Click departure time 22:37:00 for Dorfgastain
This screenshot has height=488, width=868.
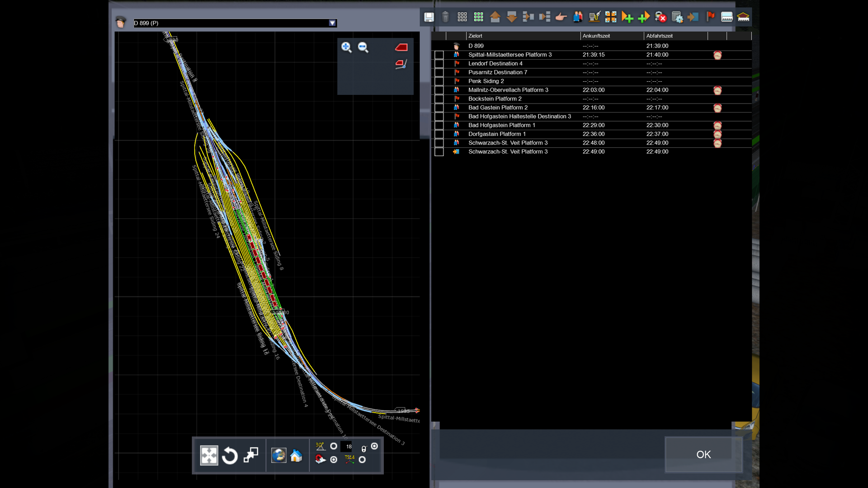657,134
